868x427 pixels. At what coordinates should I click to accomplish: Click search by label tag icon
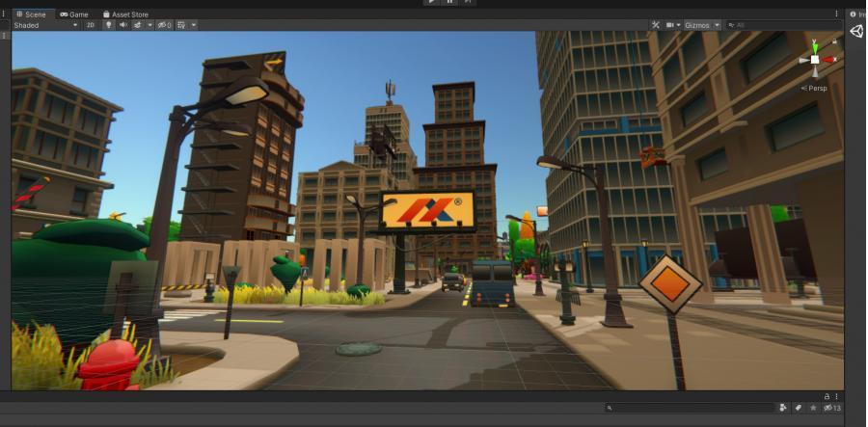(x=798, y=408)
